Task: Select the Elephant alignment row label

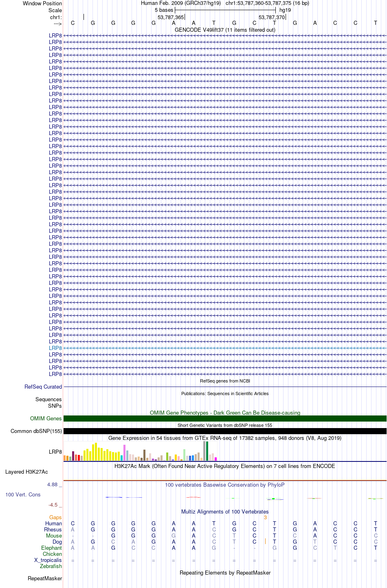Action: [x=51, y=548]
